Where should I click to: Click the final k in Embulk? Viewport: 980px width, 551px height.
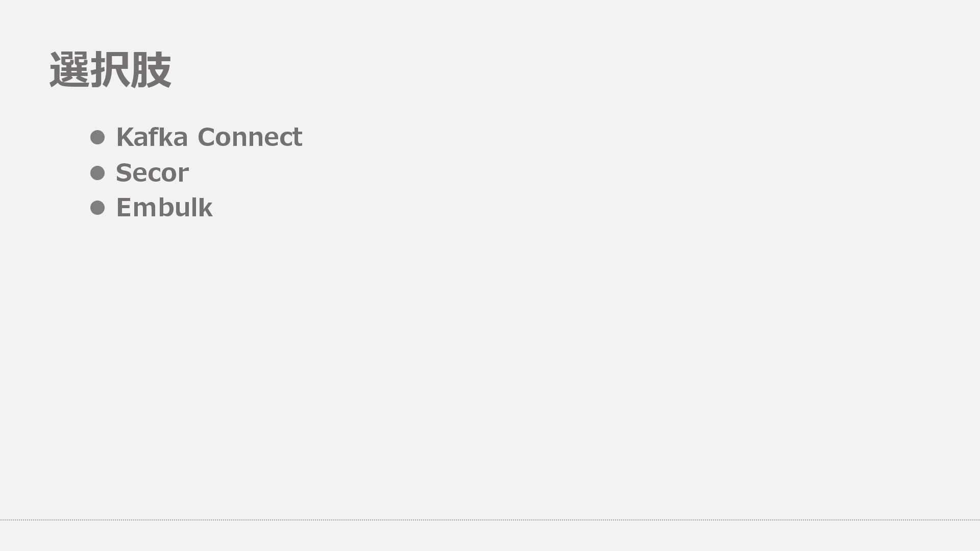click(x=206, y=208)
